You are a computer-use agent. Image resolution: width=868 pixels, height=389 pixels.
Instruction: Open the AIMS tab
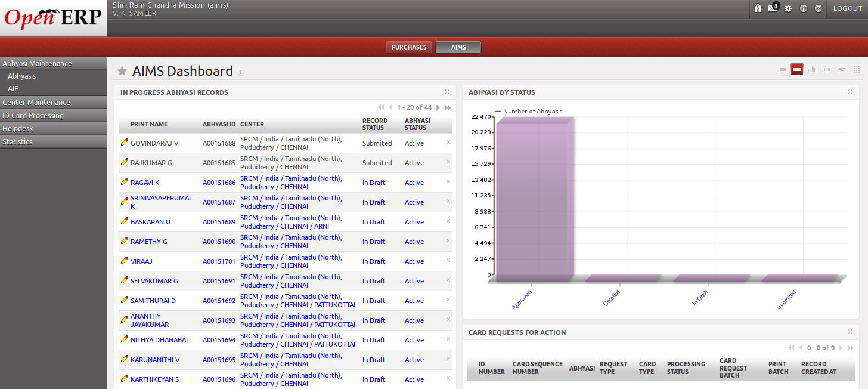click(458, 47)
